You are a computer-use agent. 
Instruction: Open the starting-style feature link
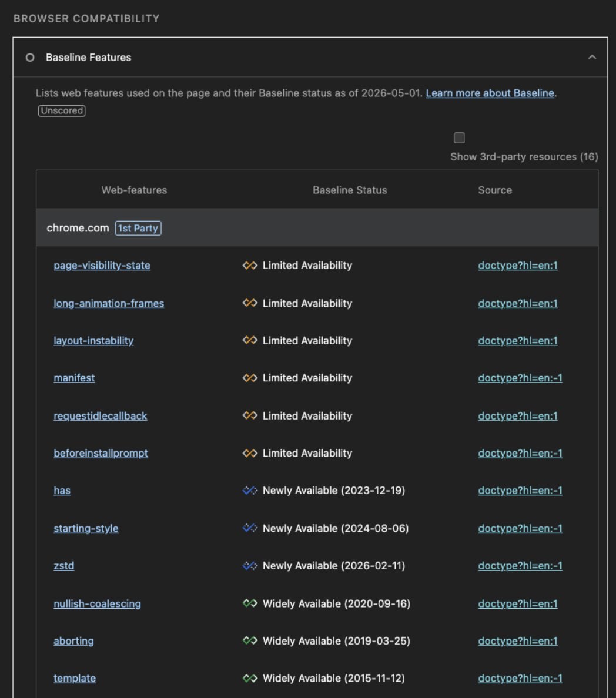click(x=86, y=528)
